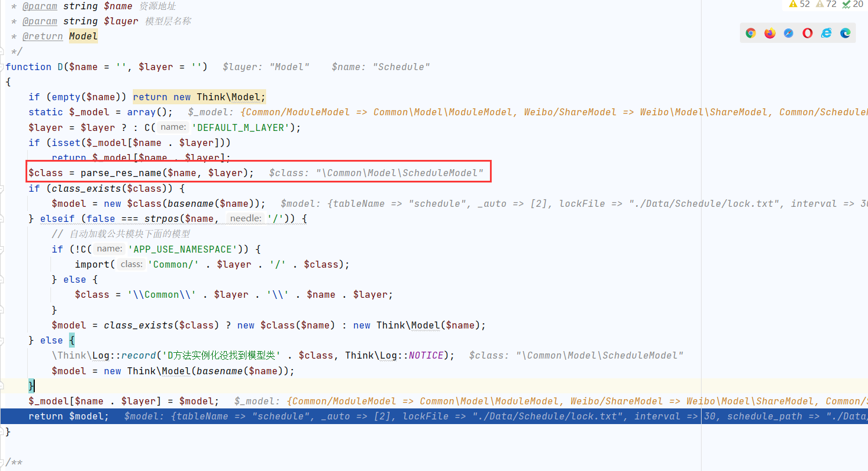This screenshot has height=471, width=868.
Task: Click name: hint before 'APP_USE_NAMESPACE'
Action: click(110, 249)
